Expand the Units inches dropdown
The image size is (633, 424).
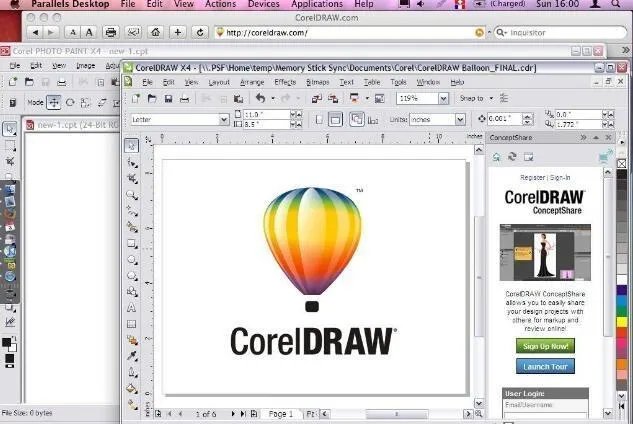pyautogui.click(x=460, y=119)
